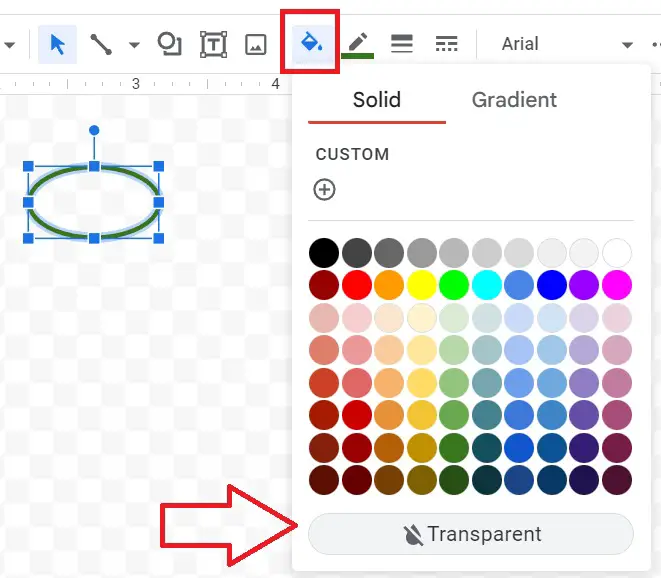The height and width of the screenshot is (578, 661).
Task: Click the ellipse rotation handle
Action: pyautogui.click(x=94, y=130)
